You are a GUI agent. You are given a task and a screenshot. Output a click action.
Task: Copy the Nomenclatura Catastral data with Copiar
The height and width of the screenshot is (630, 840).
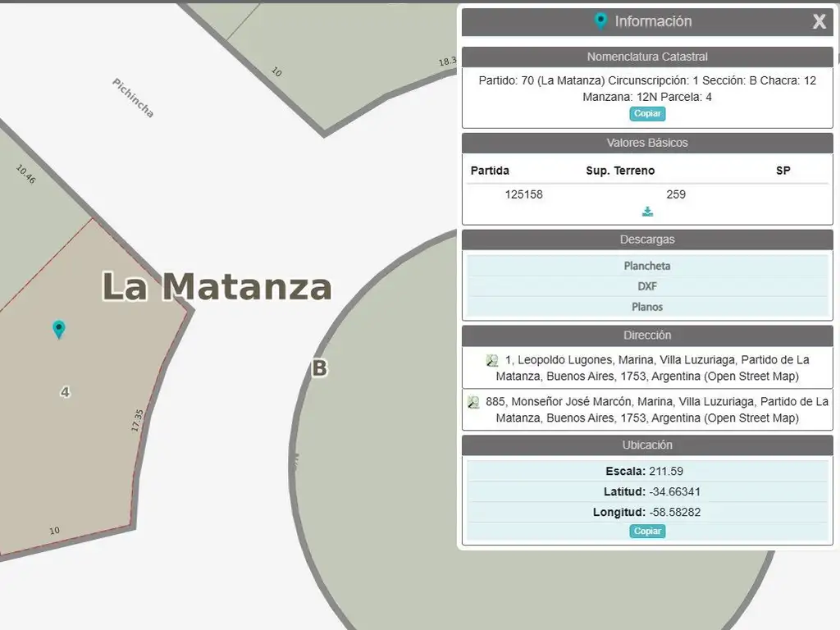[x=647, y=114]
